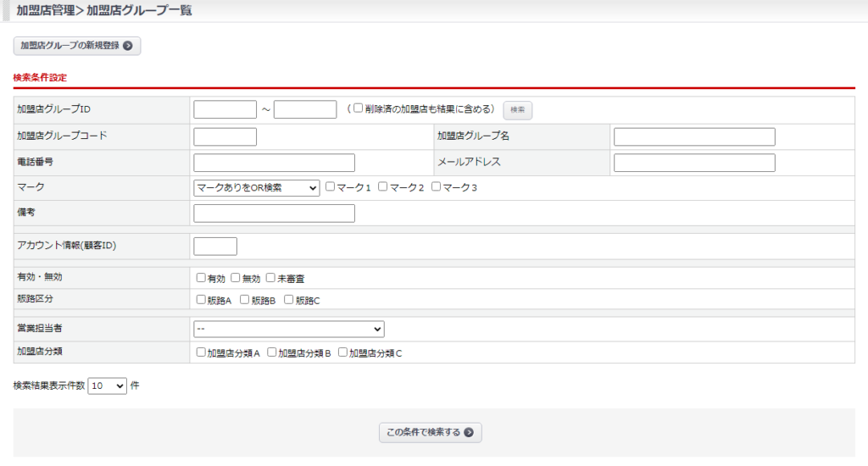Expand the 営業担当者 dropdown

coord(288,329)
